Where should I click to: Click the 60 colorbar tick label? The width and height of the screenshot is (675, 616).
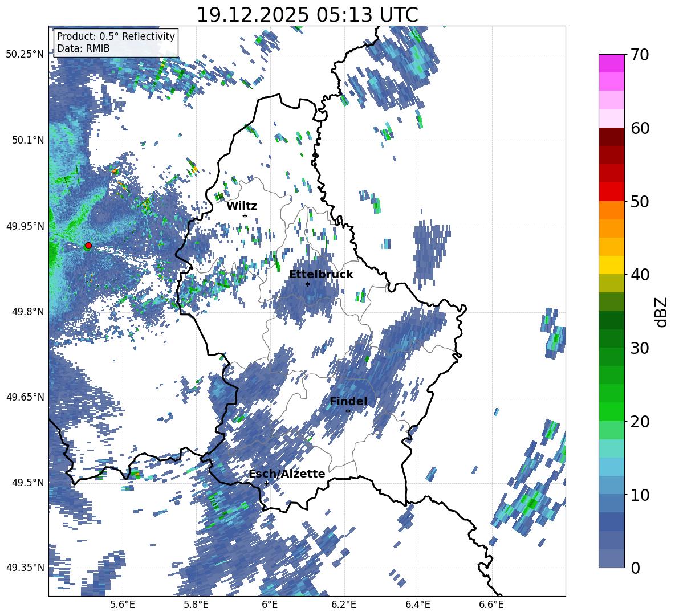(x=640, y=128)
